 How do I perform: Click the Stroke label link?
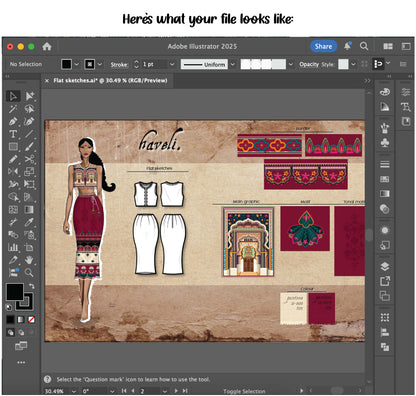click(119, 65)
